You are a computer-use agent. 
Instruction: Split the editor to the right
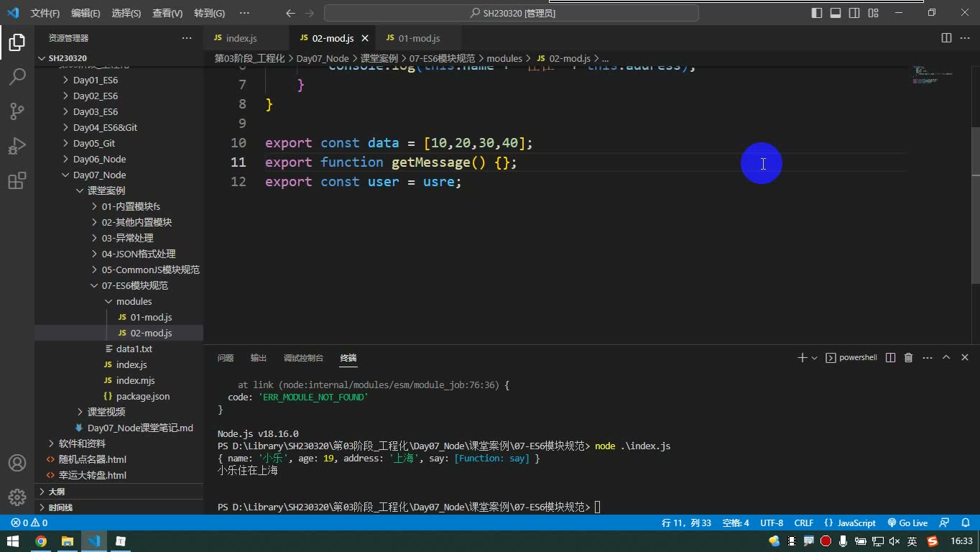(946, 38)
